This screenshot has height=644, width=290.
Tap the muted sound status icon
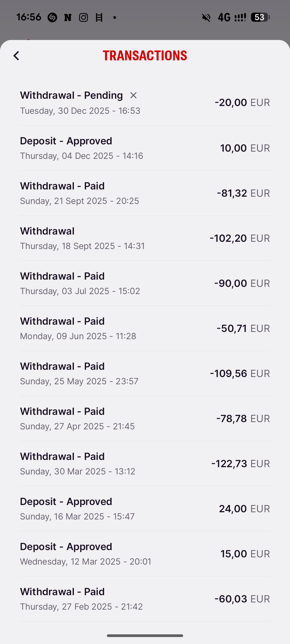(206, 18)
